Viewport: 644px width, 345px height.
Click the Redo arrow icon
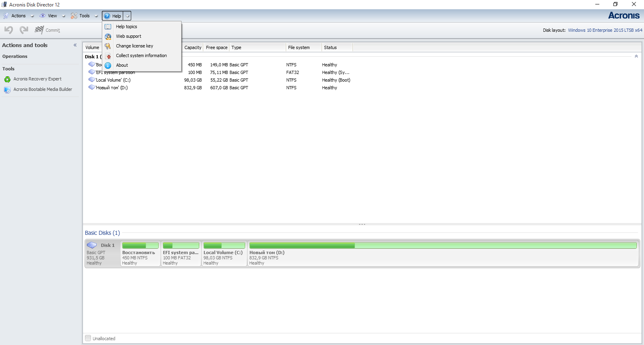tap(24, 30)
